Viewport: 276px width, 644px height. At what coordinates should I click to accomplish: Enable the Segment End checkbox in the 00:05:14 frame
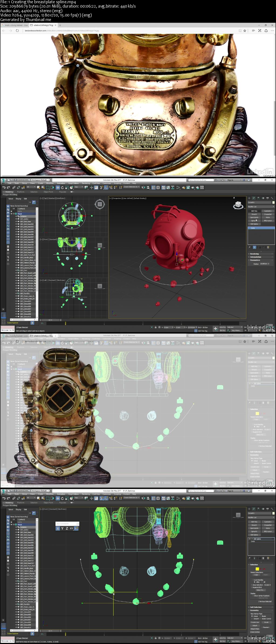tap(251, 587)
